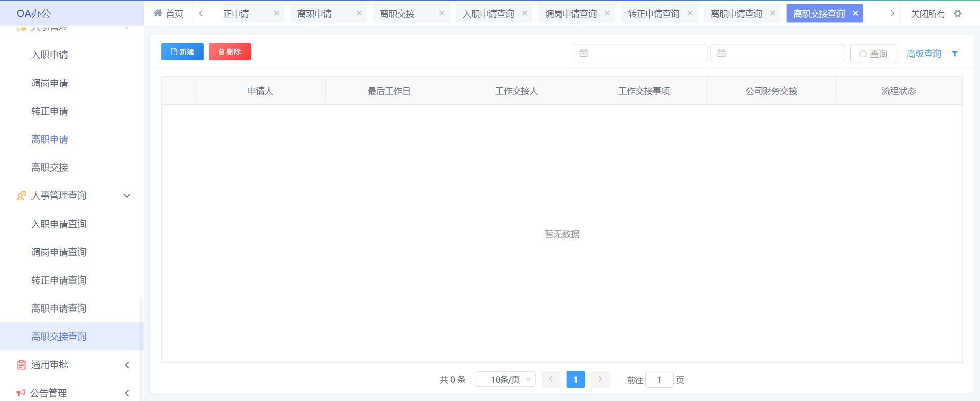This screenshot has width=980, height=401.
Task: Switch to the 离职申请查询 tab
Action: (736, 14)
